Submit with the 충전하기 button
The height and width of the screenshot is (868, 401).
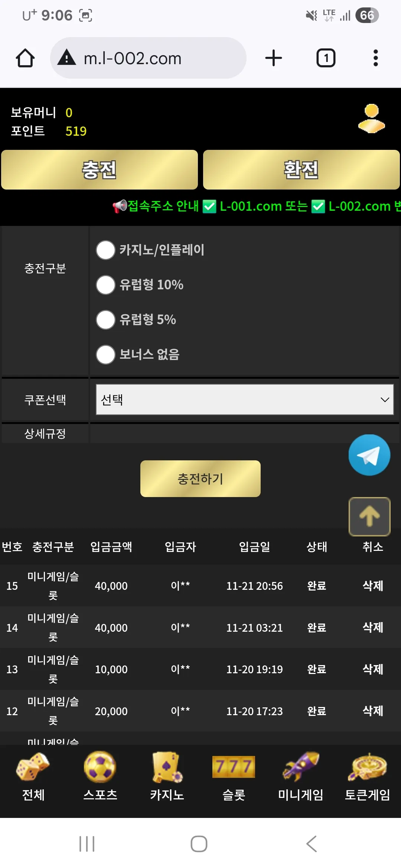pyautogui.click(x=200, y=479)
